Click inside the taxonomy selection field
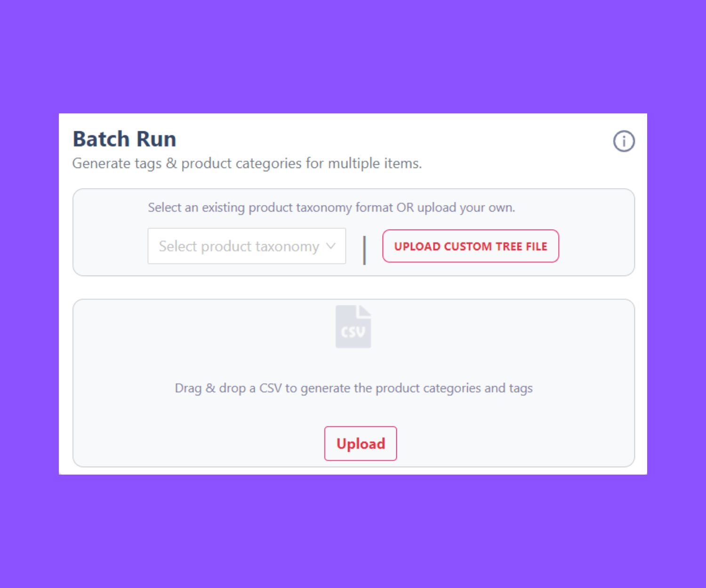The image size is (706, 588). [235, 246]
